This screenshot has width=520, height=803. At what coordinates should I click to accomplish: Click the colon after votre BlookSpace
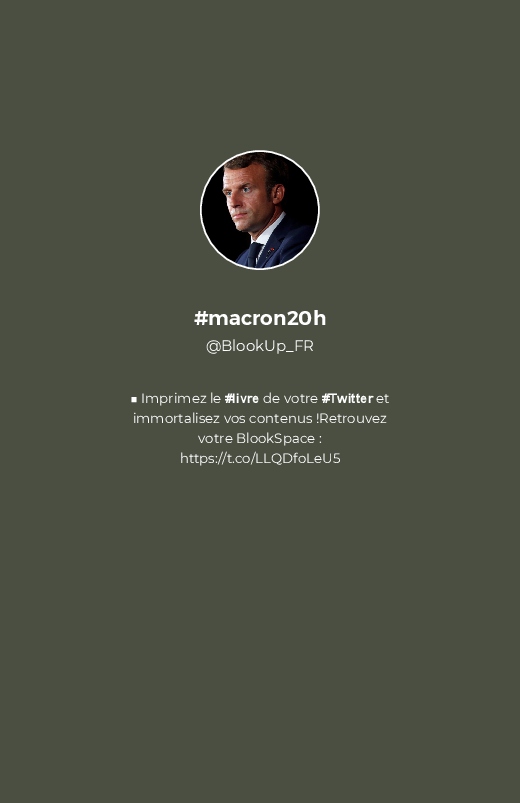click(x=320, y=439)
